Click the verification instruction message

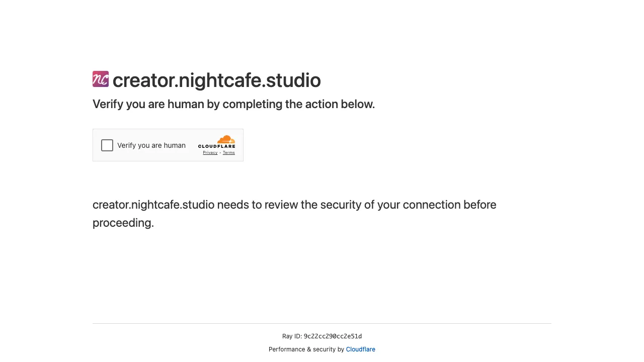(233, 104)
